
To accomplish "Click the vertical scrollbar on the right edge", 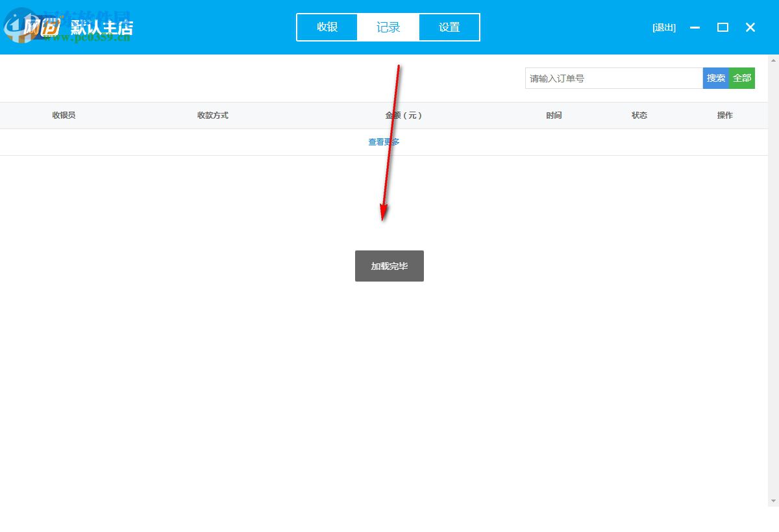I will pos(776,260).
